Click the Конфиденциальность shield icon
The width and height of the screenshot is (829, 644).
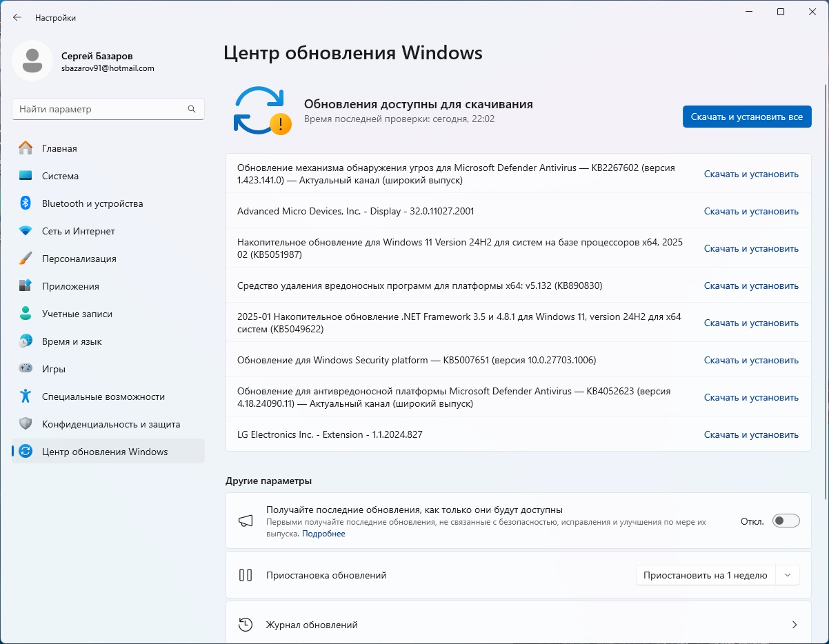(26, 424)
